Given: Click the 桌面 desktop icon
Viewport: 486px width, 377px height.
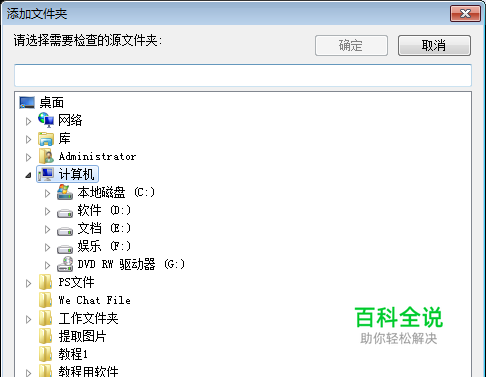Looking at the screenshot, I should point(27,103).
